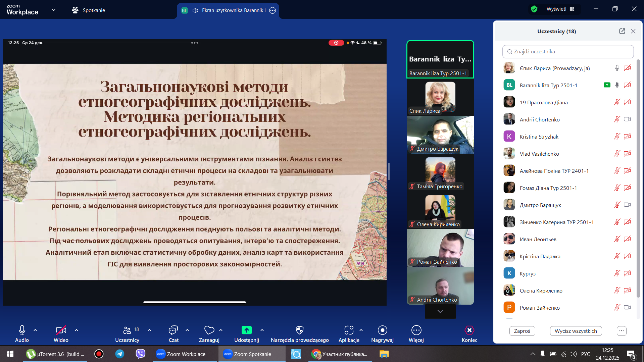Click the green encryption shield icon
The width and height of the screenshot is (644, 362).
[x=534, y=9]
